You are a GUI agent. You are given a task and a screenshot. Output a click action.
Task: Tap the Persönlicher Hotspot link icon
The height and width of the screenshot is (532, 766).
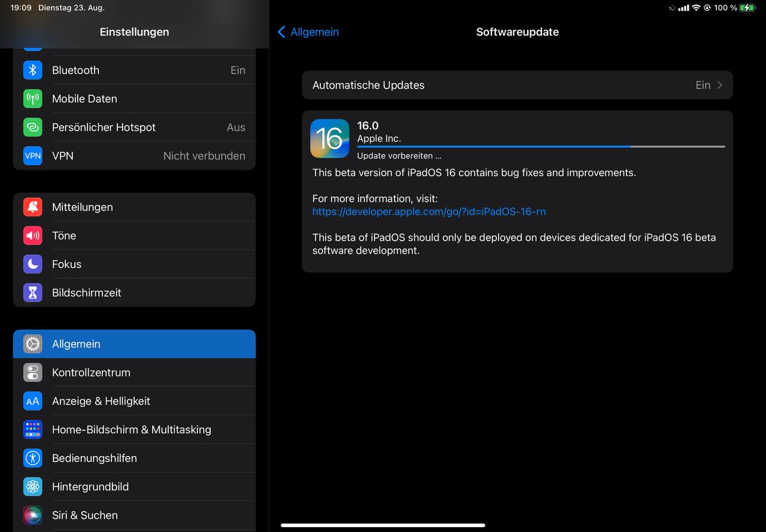pos(33,127)
